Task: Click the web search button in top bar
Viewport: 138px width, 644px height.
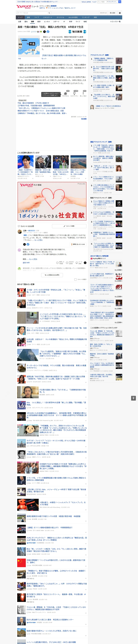Action: 120,2
